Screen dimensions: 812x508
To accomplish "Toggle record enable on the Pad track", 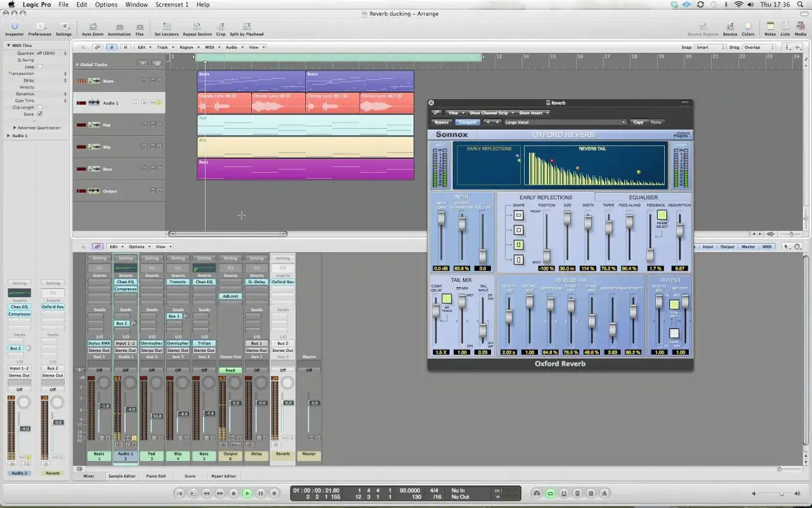I will tap(144, 125).
